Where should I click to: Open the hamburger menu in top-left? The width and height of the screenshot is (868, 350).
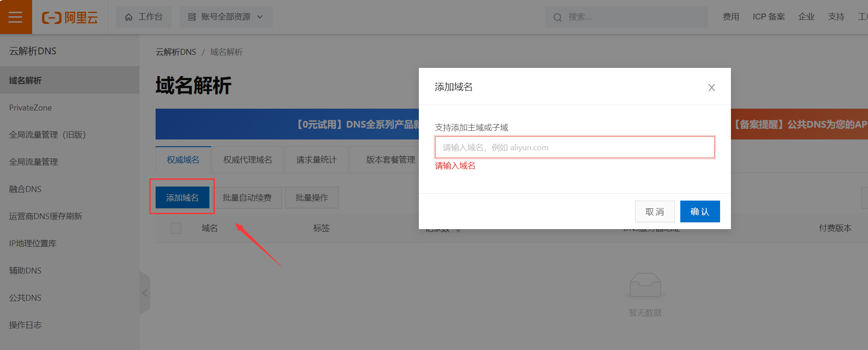[15, 17]
